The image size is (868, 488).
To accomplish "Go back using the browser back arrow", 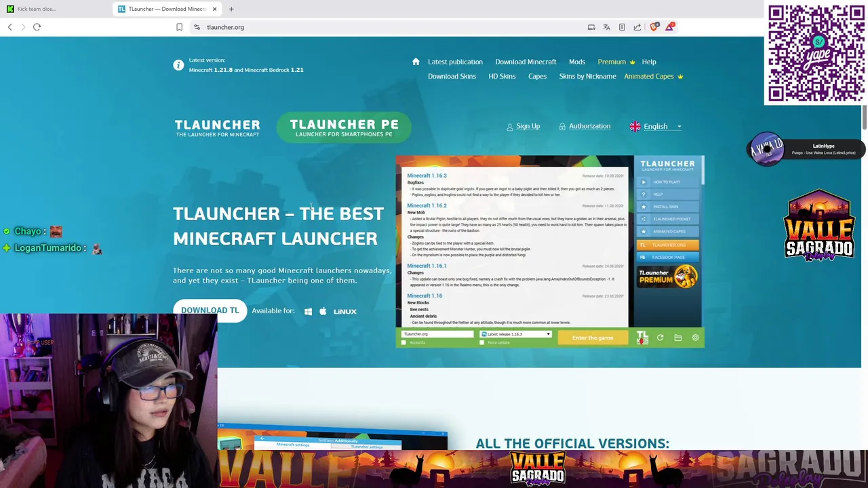I will click(10, 27).
